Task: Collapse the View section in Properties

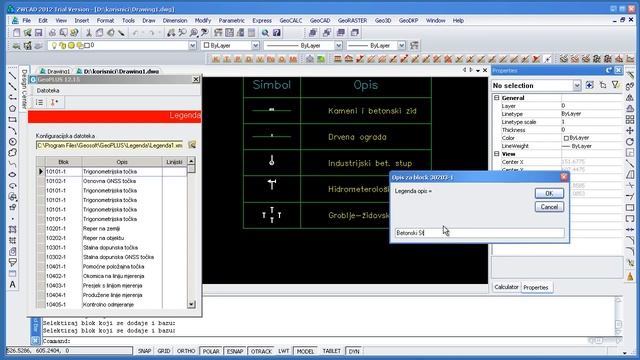Action: (x=497, y=154)
